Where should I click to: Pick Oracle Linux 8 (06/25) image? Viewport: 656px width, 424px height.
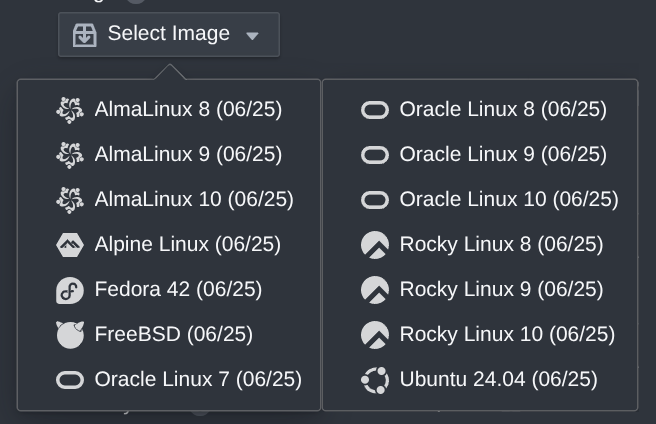(x=502, y=110)
